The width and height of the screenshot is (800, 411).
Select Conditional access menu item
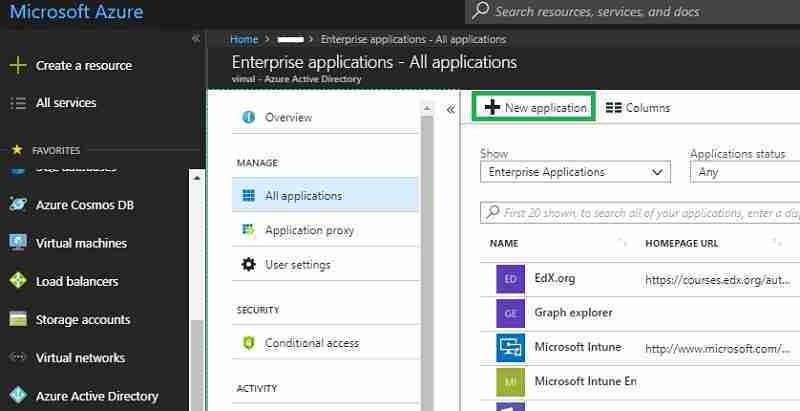coord(326,343)
